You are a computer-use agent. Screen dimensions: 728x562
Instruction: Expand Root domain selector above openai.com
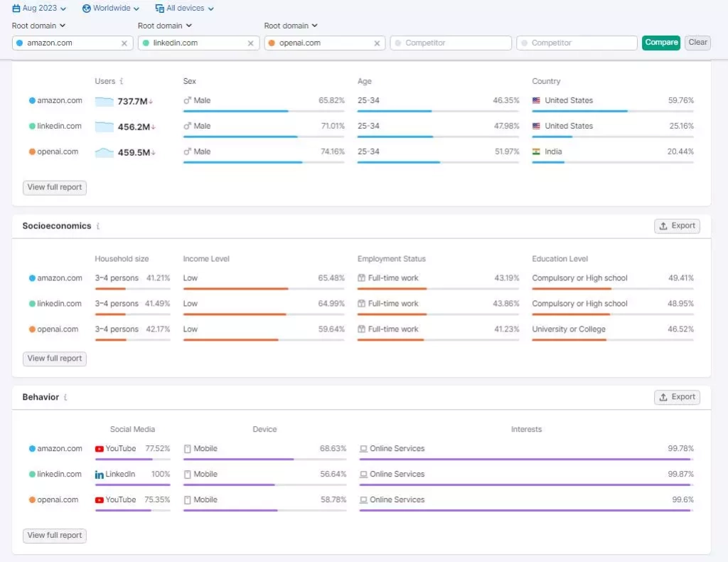click(291, 26)
